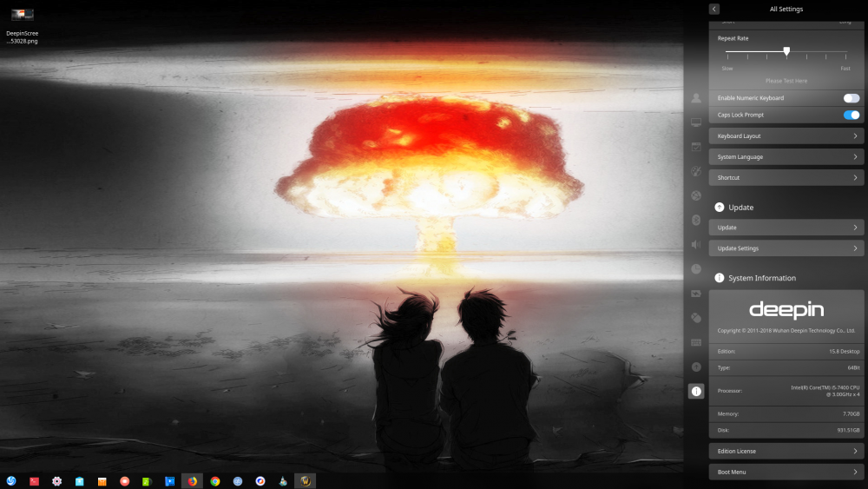Screen dimensions: 868x489
Task: Open Shortcut settings row
Action: (786, 178)
